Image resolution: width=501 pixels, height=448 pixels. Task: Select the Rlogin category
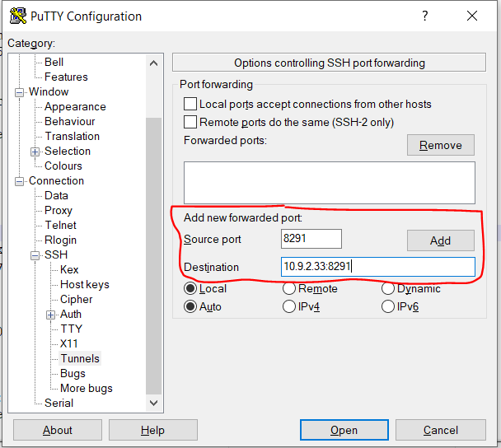[x=60, y=240]
